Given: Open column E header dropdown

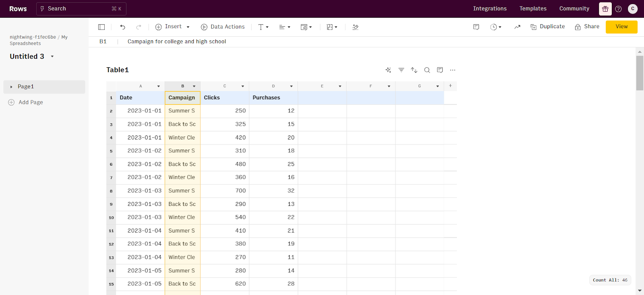Looking at the screenshot, I should 340,86.
